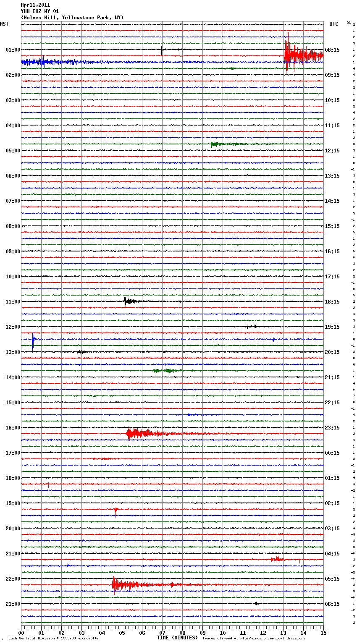Click the '08:15' UTC time label

tap(332, 50)
